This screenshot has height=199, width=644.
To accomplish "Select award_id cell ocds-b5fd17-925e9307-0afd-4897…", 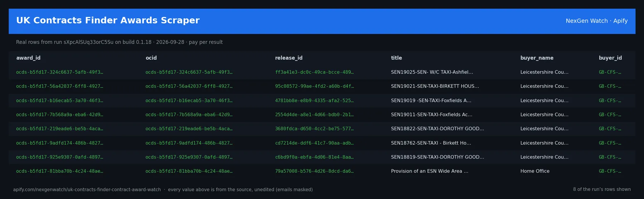I will click(x=59, y=157).
